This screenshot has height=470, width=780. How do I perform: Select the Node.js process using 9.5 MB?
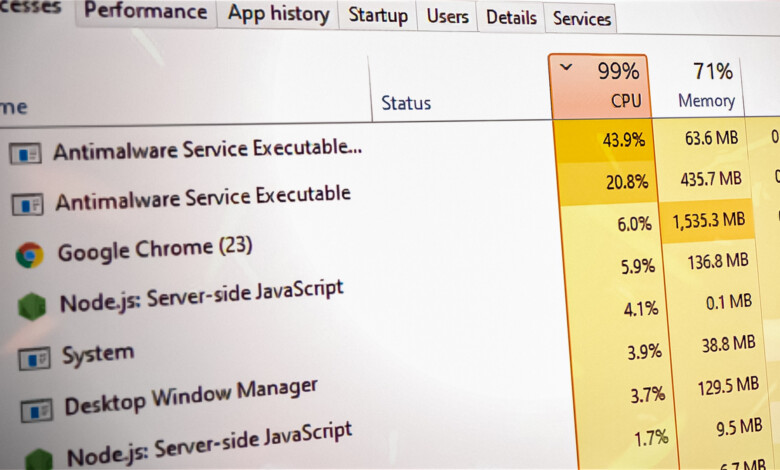(x=209, y=445)
